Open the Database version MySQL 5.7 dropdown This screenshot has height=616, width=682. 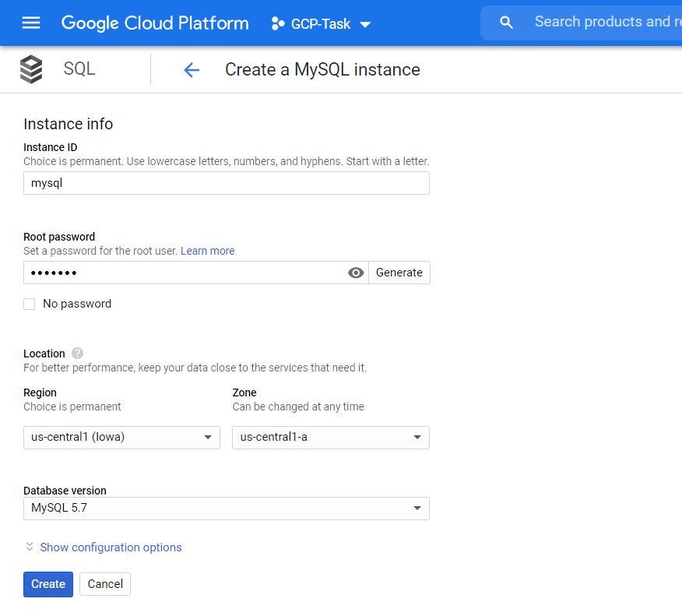(227, 508)
